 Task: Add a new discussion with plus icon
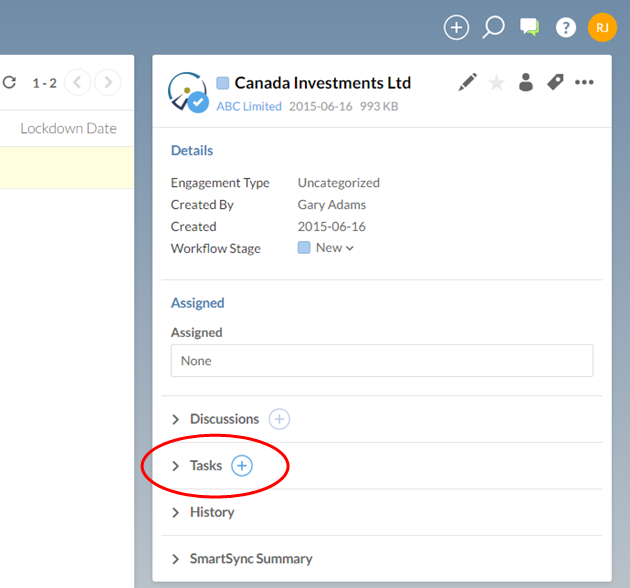279,419
